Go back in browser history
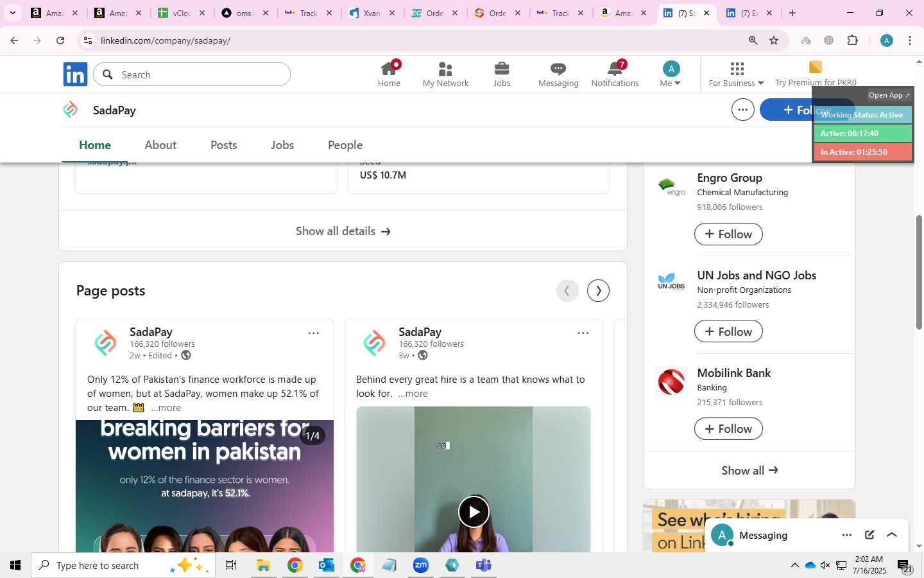924x578 pixels. 14,40
